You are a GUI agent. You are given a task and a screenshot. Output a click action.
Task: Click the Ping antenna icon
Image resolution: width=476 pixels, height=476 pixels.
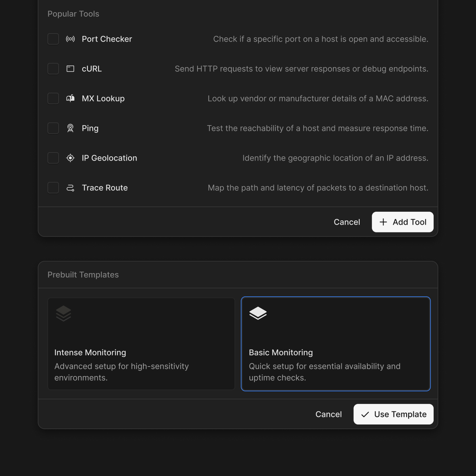(x=70, y=128)
